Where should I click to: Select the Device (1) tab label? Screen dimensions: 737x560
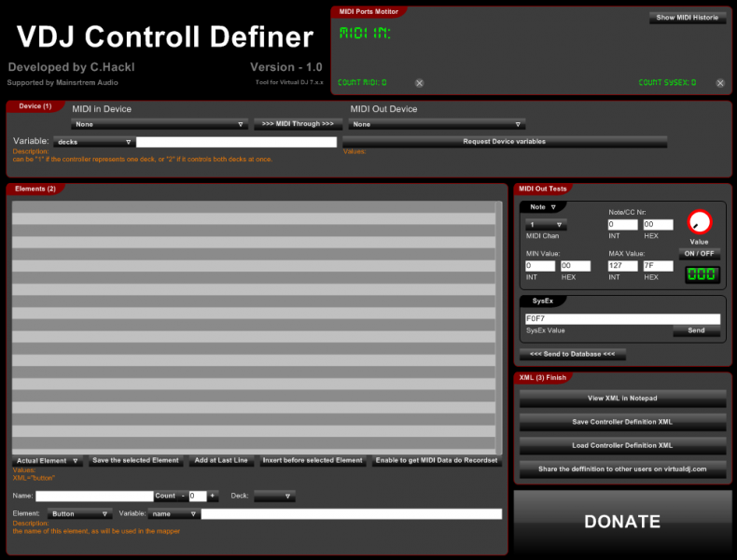35,106
